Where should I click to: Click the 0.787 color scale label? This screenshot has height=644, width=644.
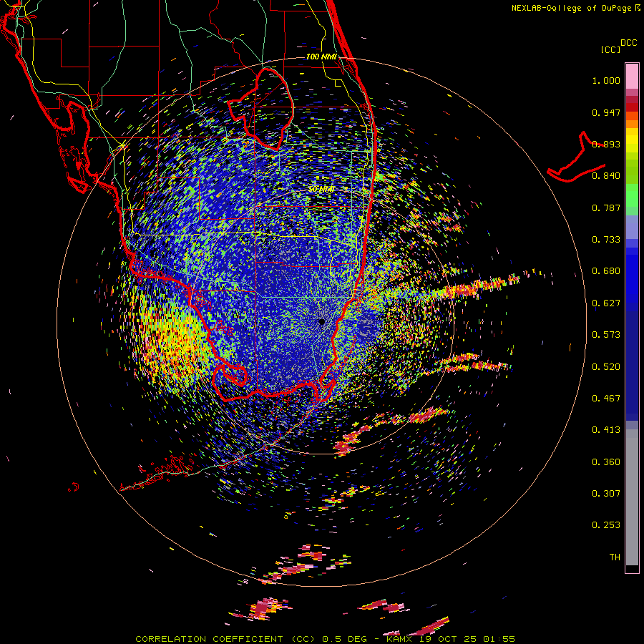tap(606, 208)
